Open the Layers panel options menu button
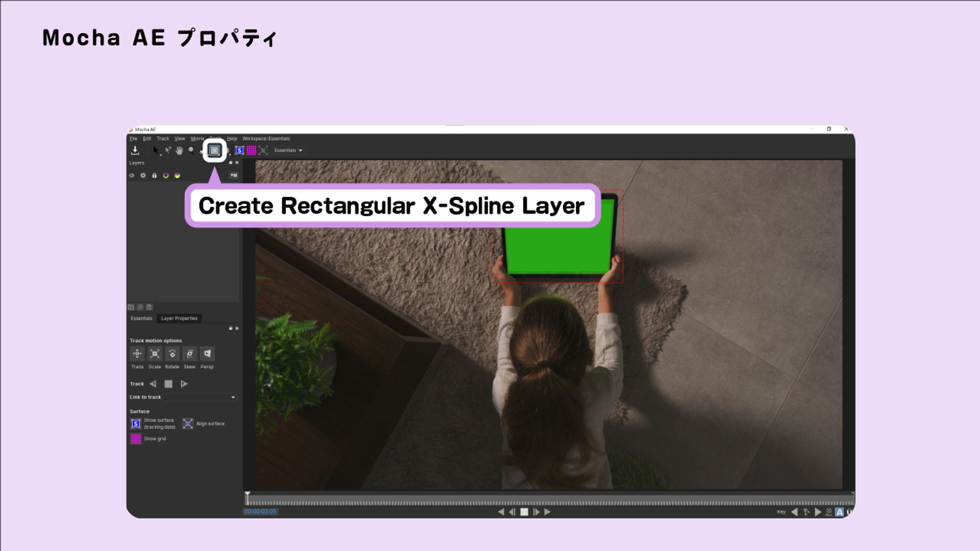Image resolution: width=980 pixels, height=551 pixels. pyautogui.click(x=234, y=175)
